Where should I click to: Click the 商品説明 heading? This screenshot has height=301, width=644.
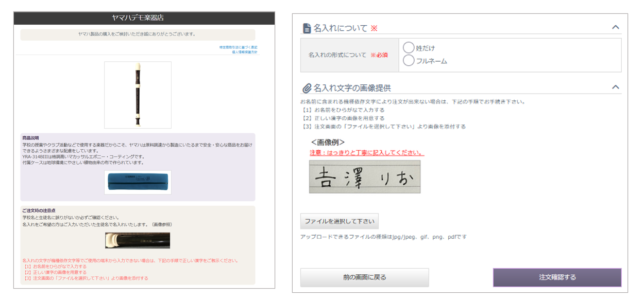[x=30, y=138]
